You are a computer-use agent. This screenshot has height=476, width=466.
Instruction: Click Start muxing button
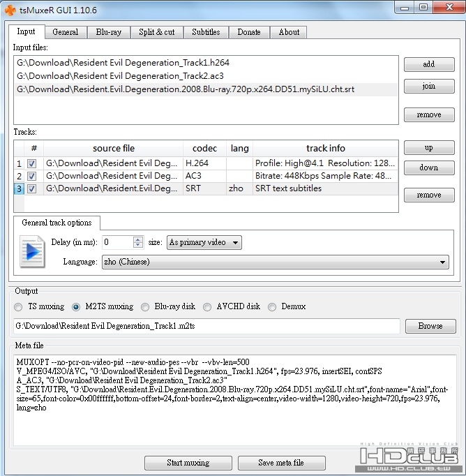[188, 463]
